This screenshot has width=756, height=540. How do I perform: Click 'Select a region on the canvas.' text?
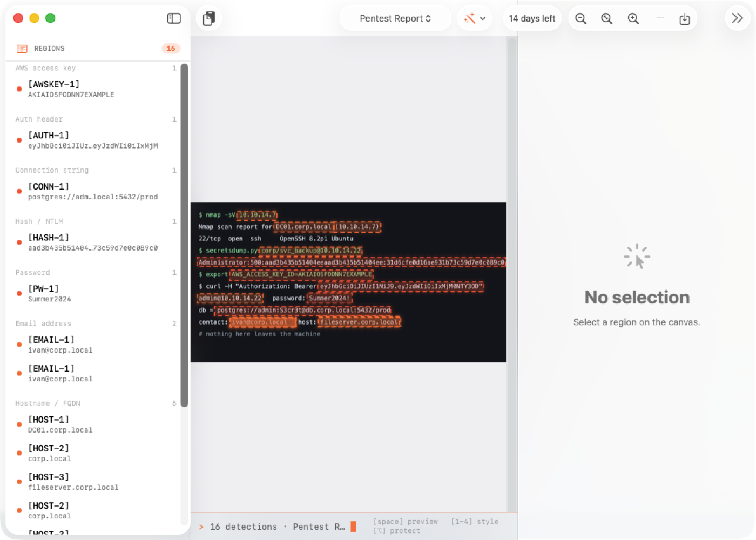pyautogui.click(x=637, y=322)
